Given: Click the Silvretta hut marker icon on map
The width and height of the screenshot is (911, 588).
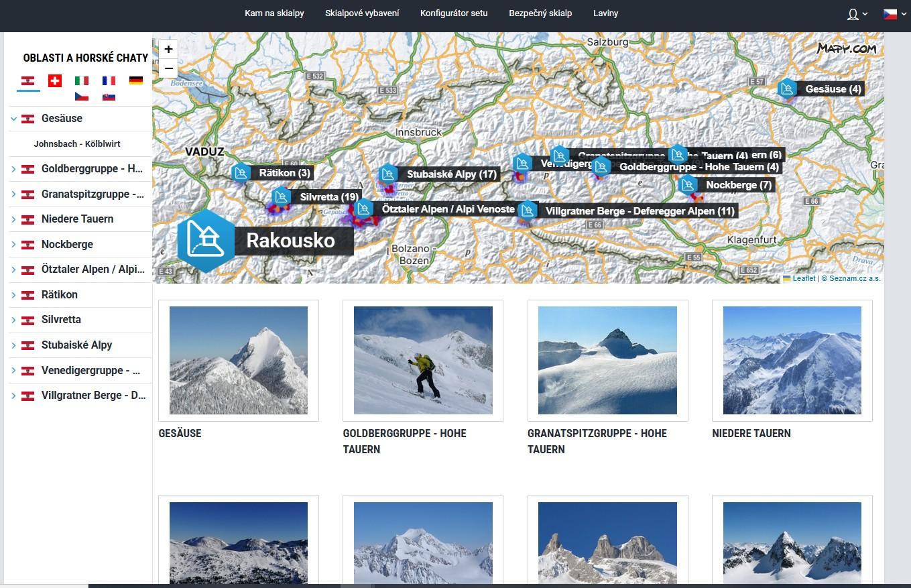Looking at the screenshot, I should 281,197.
